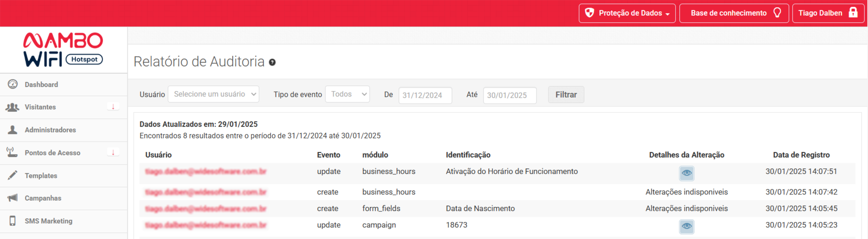
Task: View change details for business_hours update
Action: [x=686, y=173]
